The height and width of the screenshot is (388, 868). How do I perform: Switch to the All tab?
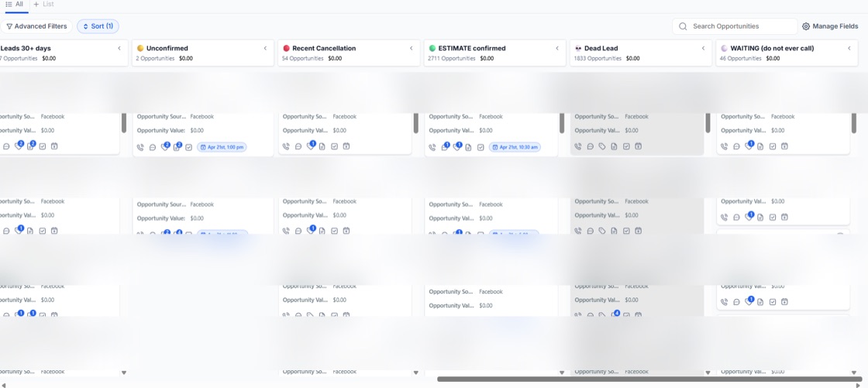pyautogui.click(x=15, y=4)
